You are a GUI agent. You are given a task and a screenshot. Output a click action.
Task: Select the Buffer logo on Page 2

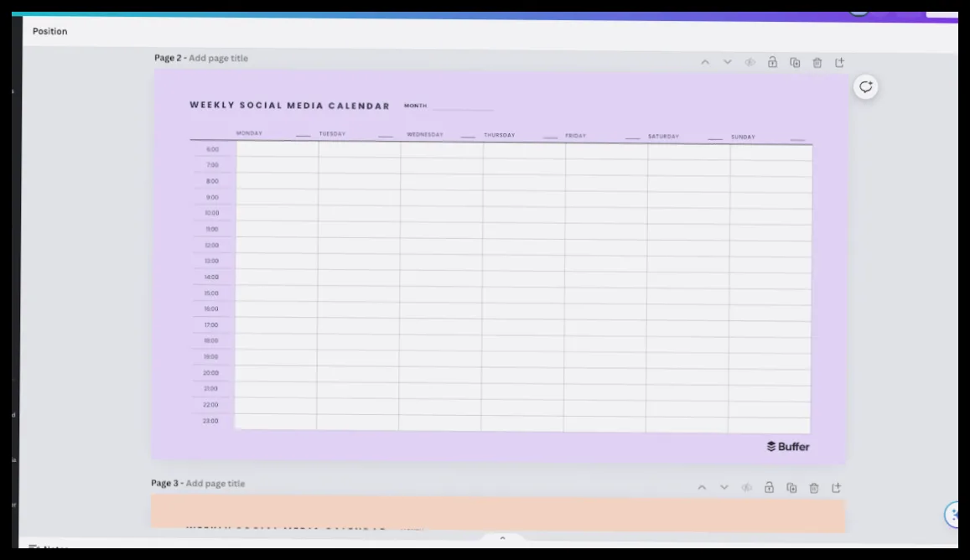788,447
